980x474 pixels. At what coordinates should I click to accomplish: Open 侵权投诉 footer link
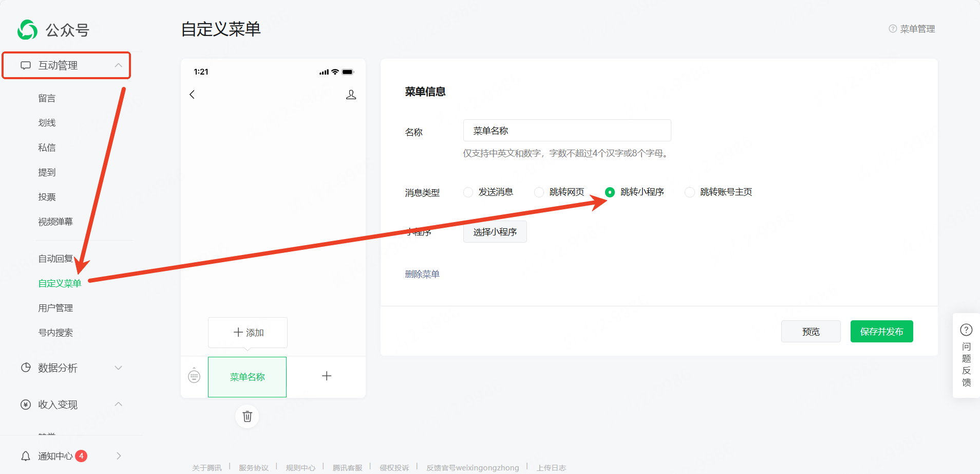point(394,468)
